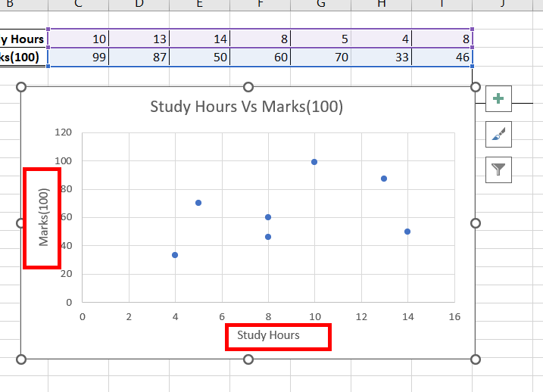Click the vertical axis label 120

click(x=63, y=132)
